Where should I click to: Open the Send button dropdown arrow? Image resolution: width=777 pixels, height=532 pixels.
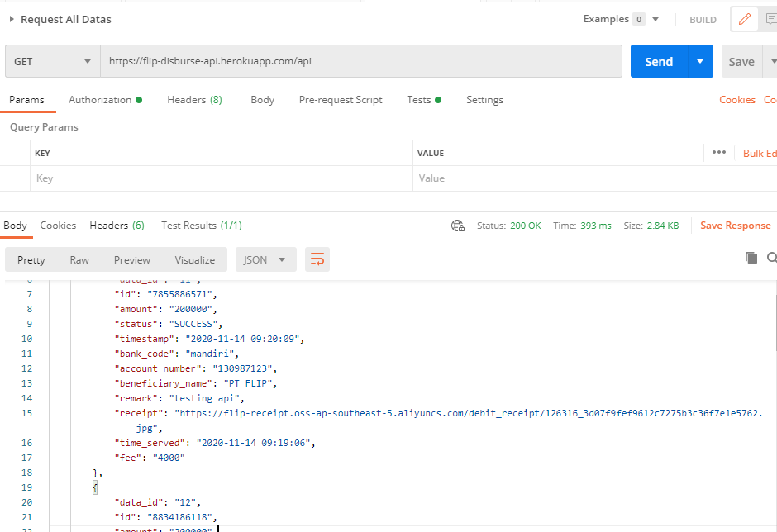pos(700,61)
